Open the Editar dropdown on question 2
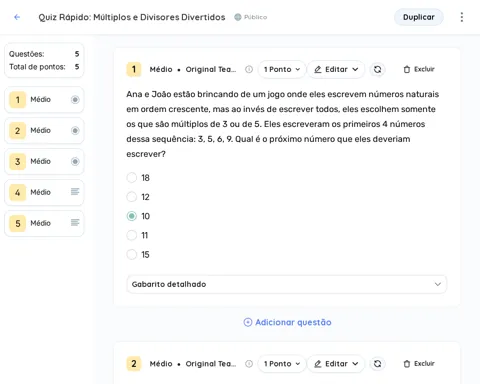Viewport: 480px width, 384px height. 336,364
